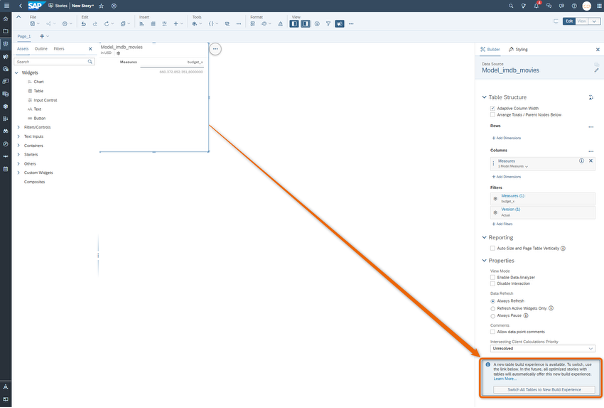
Task: Open the Home icon in left sidebar
Action: pos(5,18)
